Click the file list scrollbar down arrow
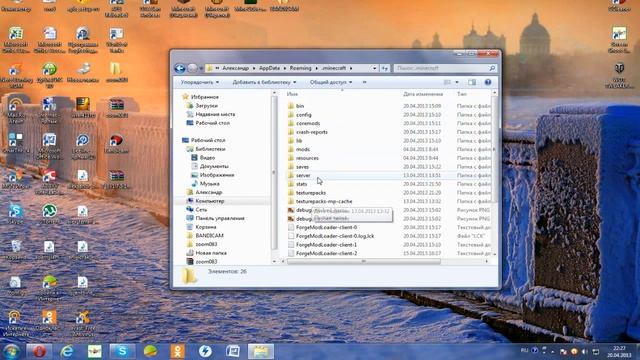 click(x=495, y=254)
